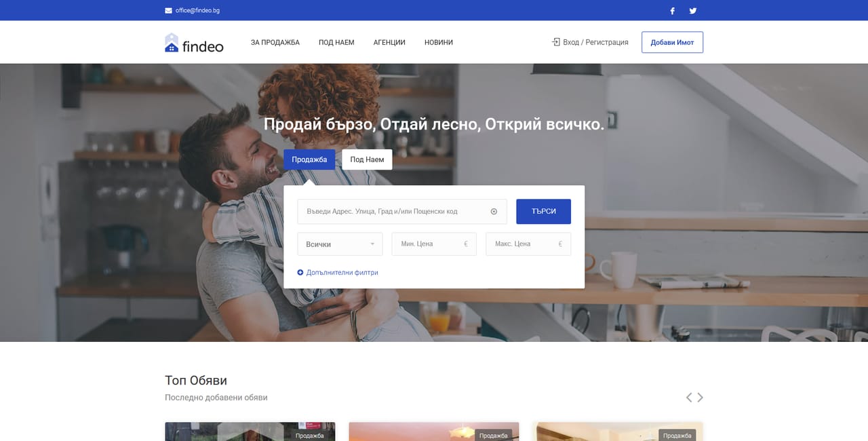
Task: Open the ПОД НАЕМ menu
Action: coord(336,42)
